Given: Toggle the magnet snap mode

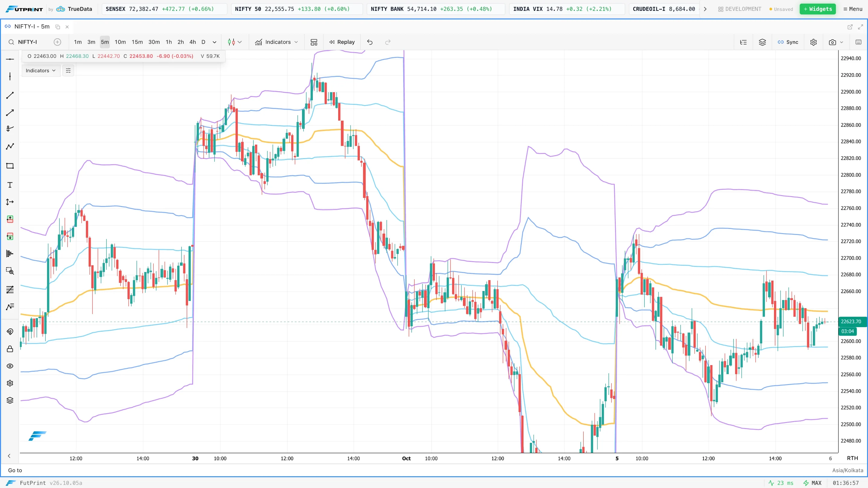Looking at the screenshot, I should point(10,332).
